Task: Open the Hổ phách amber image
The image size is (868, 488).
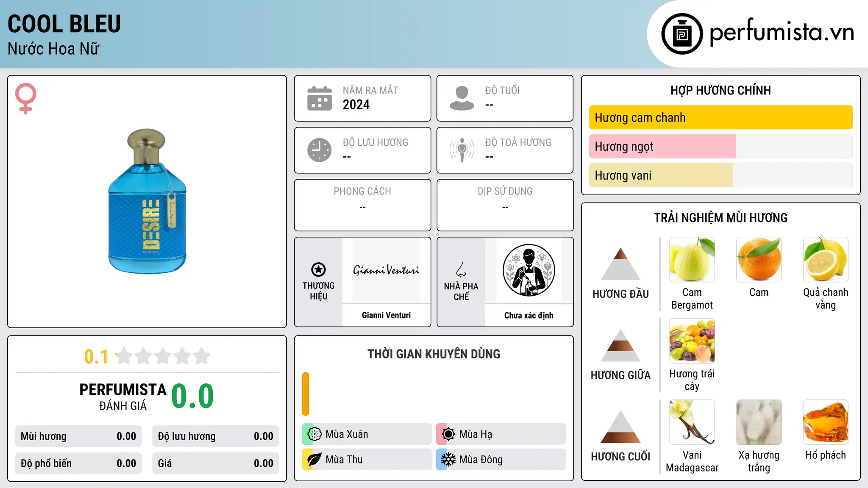Action: tap(826, 422)
